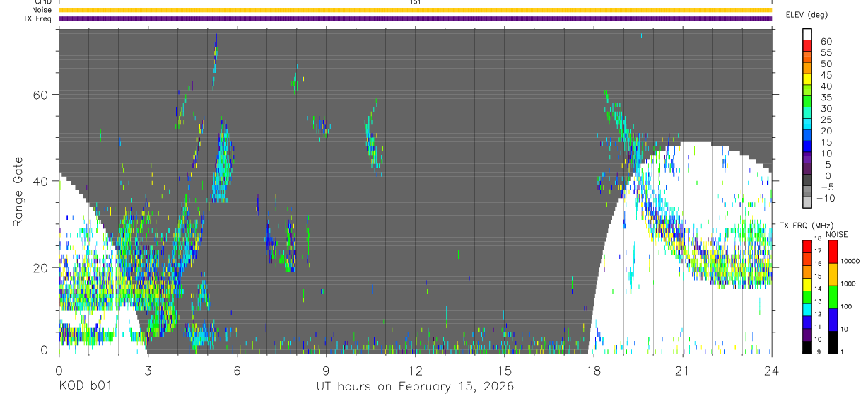This screenshot has height=401, width=868.
Task: Click the purple TX Freq bar above the plot
Action: [x=416, y=18]
